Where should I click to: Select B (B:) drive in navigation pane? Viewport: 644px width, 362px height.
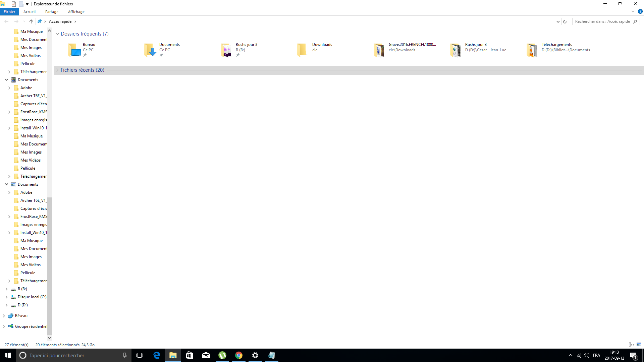coord(22,289)
